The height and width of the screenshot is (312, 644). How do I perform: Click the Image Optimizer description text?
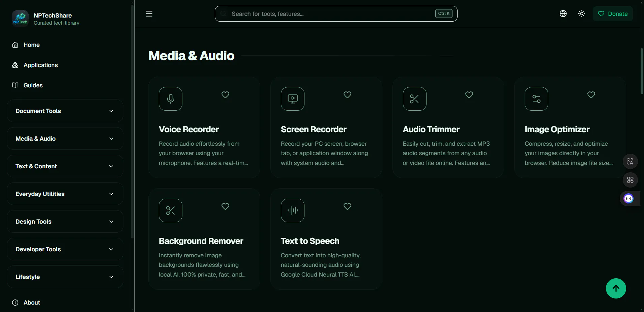coord(568,153)
